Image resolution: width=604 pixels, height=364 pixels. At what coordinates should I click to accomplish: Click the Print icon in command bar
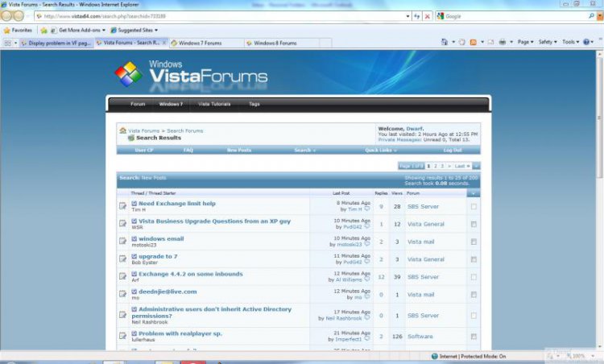point(503,42)
